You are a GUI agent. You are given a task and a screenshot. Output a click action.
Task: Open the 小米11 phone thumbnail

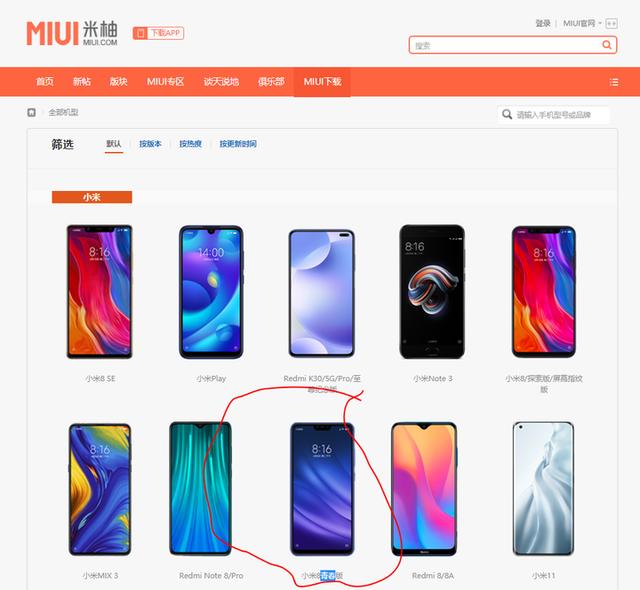pyautogui.click(x=543, y=488)
